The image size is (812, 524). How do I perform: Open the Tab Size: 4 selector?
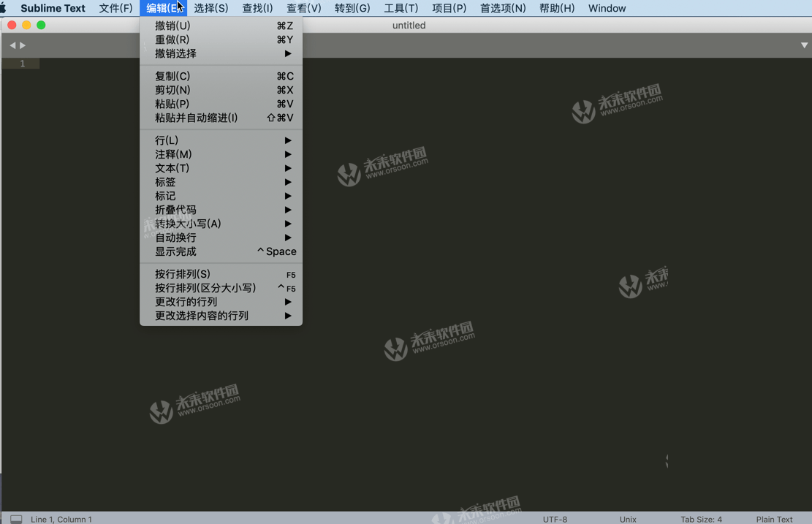[701, 519]
